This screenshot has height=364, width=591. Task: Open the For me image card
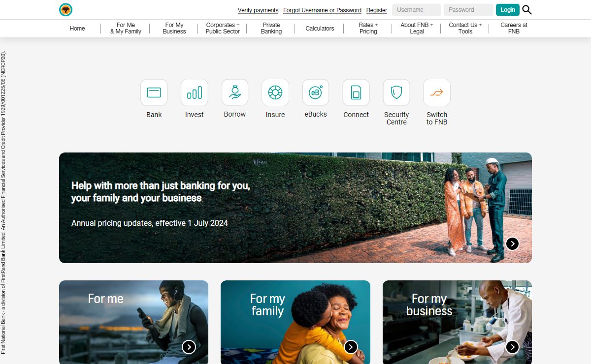click(x=133, y=322)
